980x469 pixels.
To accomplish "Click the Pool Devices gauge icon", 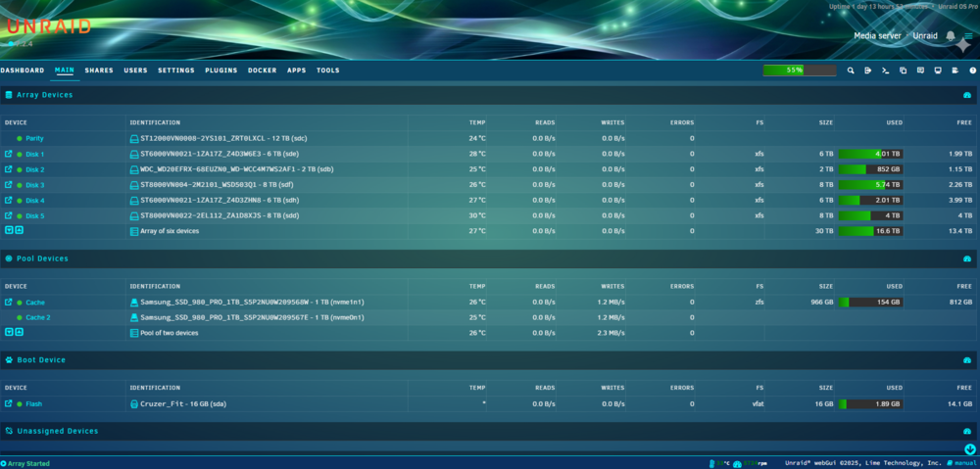I will pyautogui.click(x=967, y=258).
